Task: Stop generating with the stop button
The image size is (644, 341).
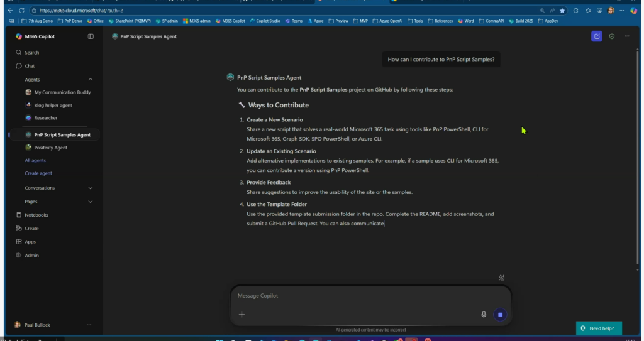Action: pyautogui.click(x=500, y=315)
